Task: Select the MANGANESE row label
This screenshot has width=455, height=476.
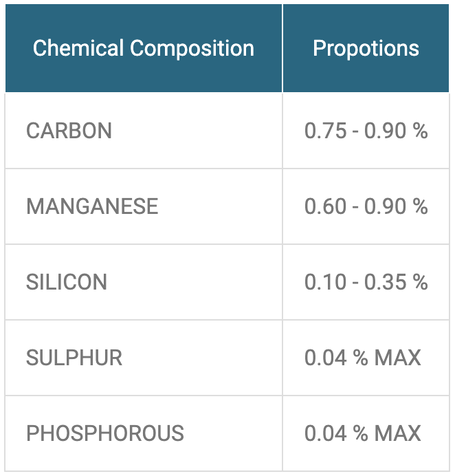Action: (92, 206)
